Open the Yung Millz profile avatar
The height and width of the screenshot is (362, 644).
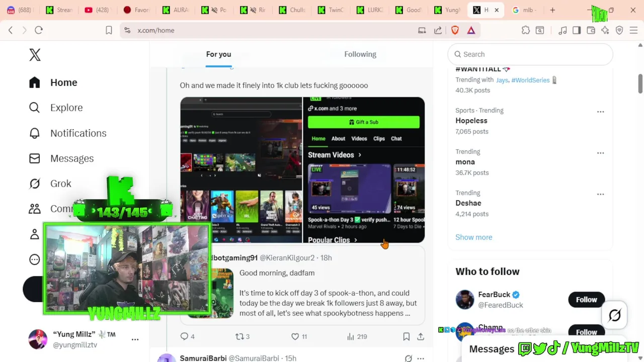[38, 339]
